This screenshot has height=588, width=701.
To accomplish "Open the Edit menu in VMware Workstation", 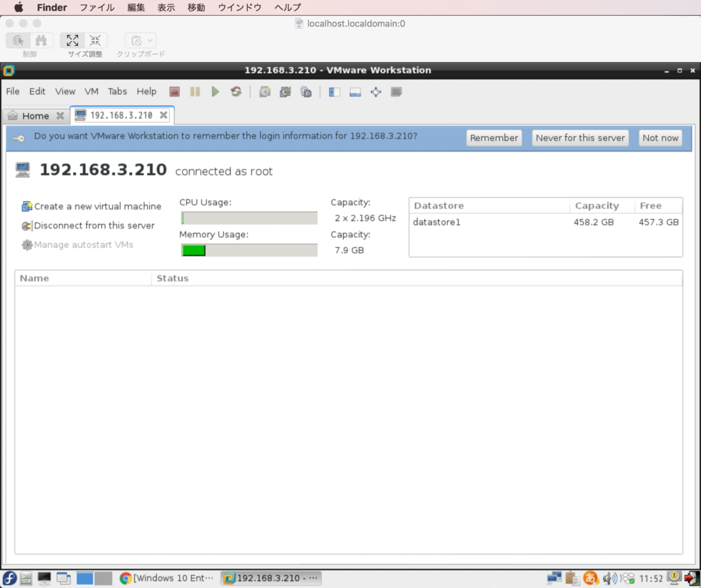I will 37,91.
